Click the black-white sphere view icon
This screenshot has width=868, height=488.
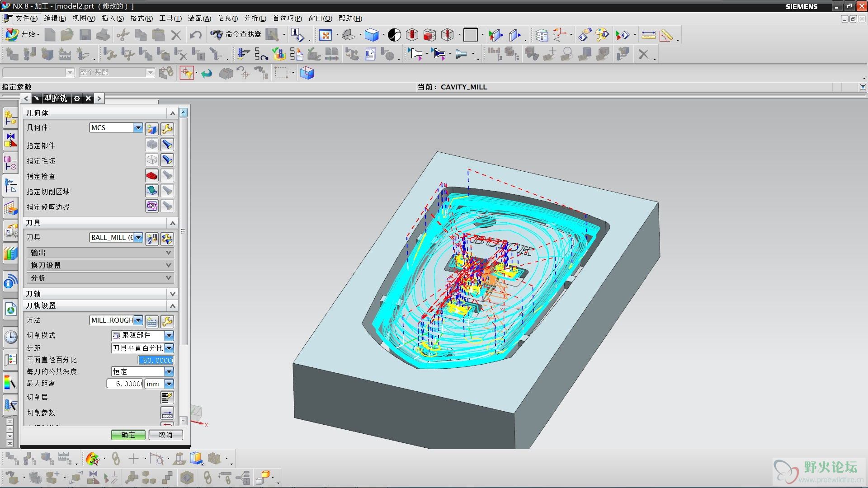click(x=394, y=35)
